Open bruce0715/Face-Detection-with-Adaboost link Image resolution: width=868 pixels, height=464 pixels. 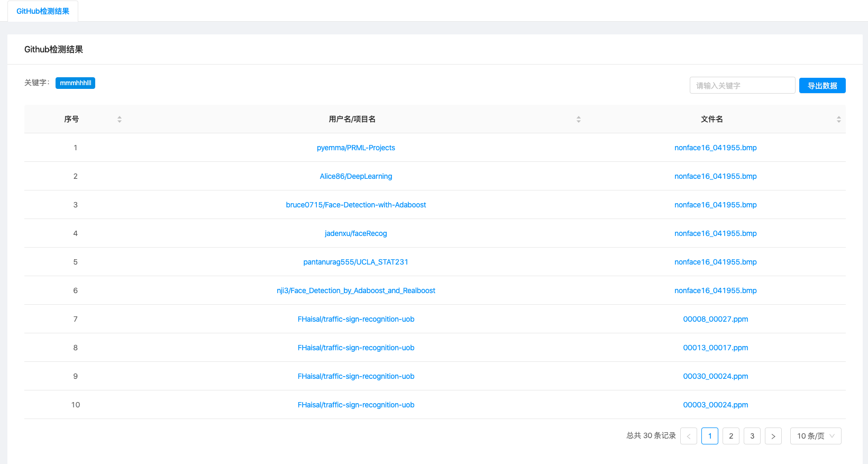coord(356,205)
